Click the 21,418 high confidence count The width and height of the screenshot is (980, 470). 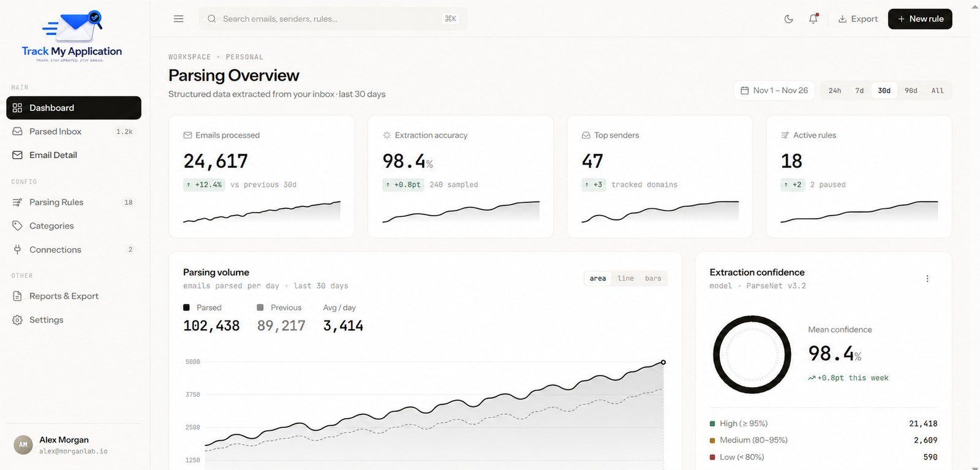[x=923, y=424]
